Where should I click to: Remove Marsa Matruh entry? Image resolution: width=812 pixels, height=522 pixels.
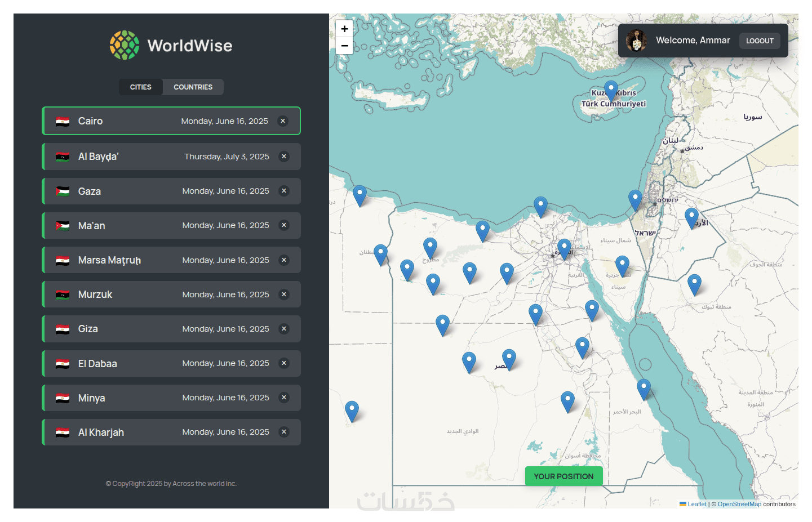tap(284, 260)
